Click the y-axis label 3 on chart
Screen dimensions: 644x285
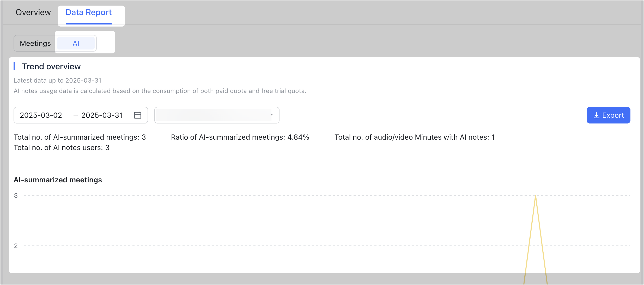coord(16,196)
